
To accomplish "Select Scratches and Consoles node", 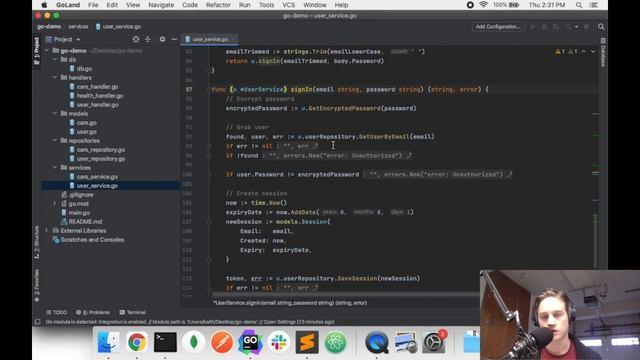I will click(x=92, y=240).
